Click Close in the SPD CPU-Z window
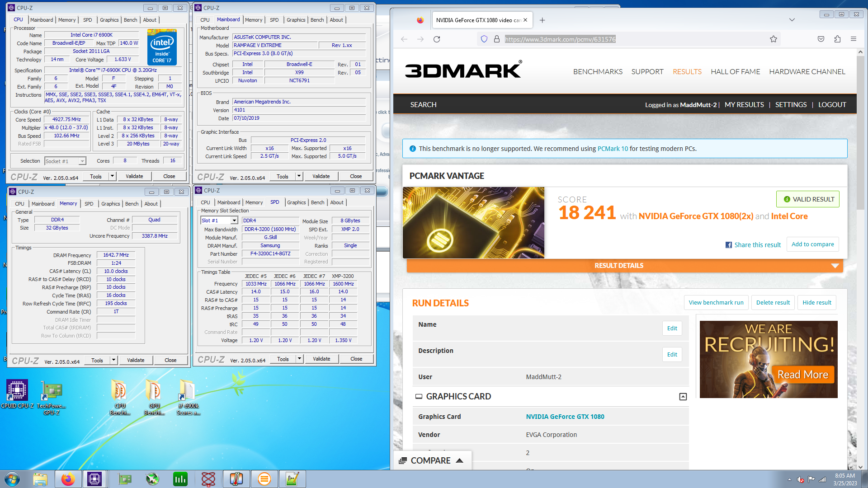Screen dimensions: 868x488 tap(356, 359)
